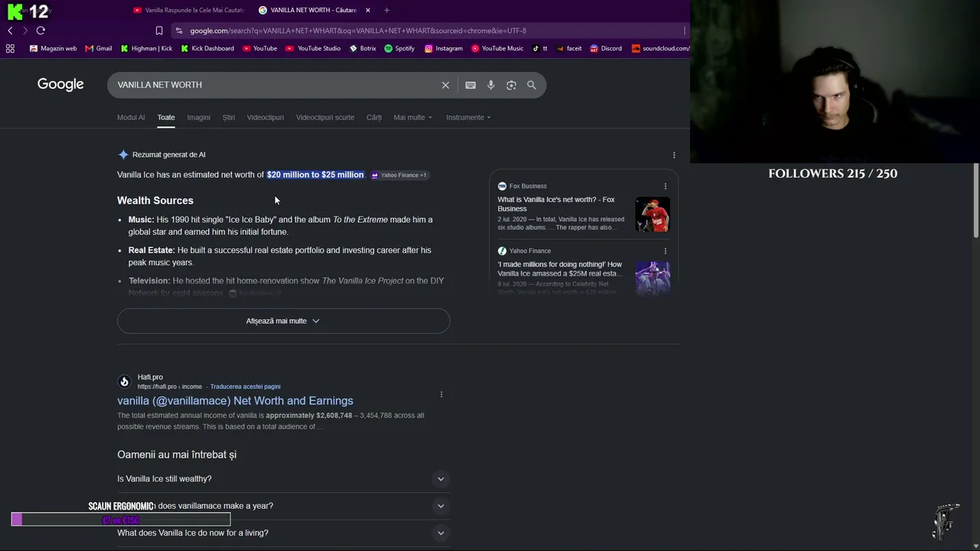Switch to Modul AI search mode
This screenshot has width=980, height=551.
click(131, 117)
